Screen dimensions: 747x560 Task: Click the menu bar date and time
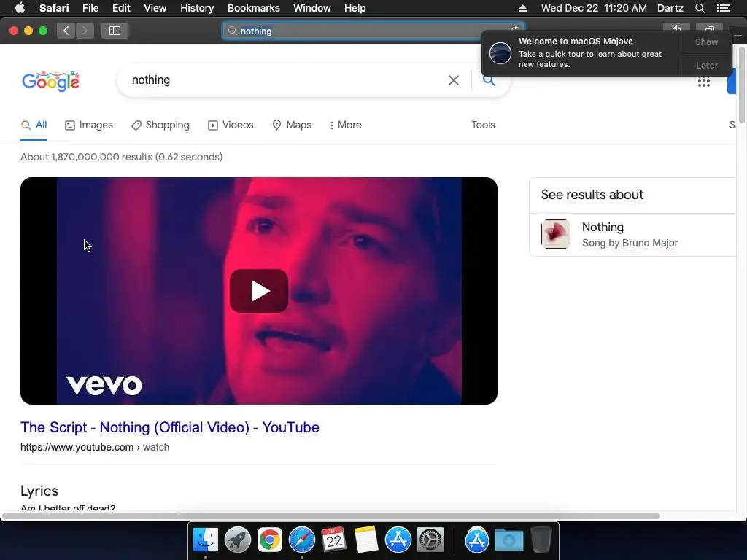[594, 8]
